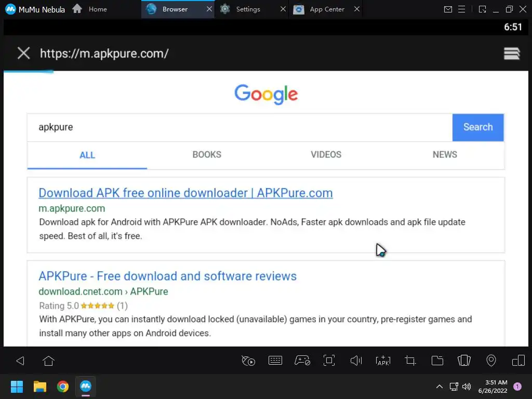
Task: Close the Settings tab
Action: (x=283, y=9)
